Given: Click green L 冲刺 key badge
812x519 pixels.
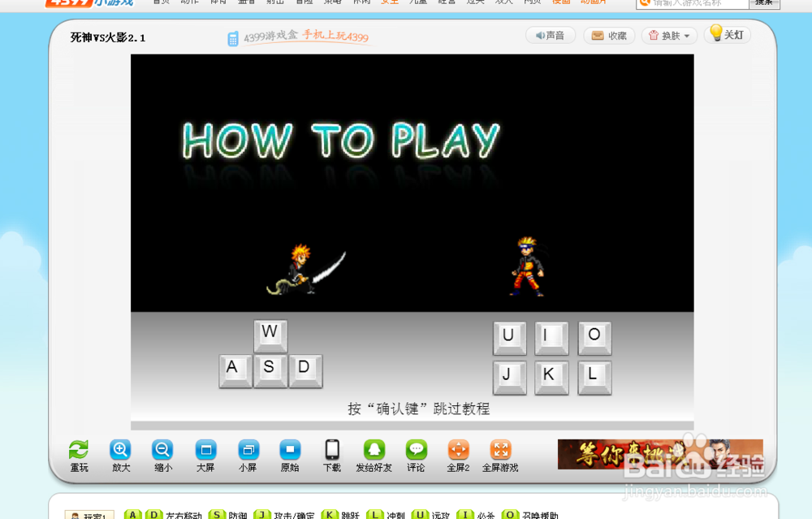Looking at the screenshot, I should 374,515.
